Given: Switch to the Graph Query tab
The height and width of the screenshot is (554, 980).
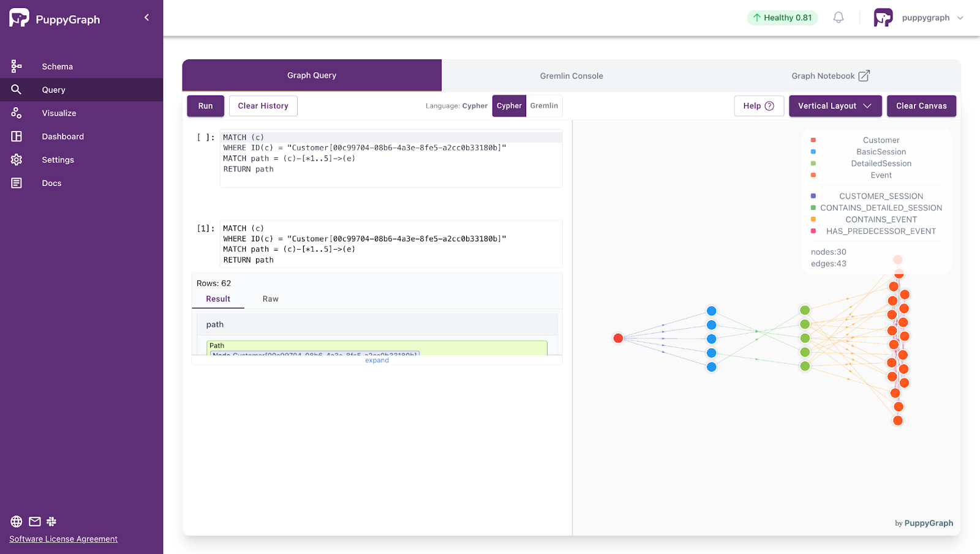Looking at the screenshot, I should pos(312,75).
